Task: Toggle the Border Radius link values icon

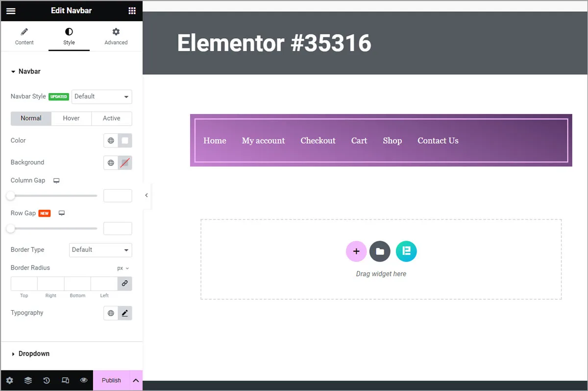Action: [125, 284]
